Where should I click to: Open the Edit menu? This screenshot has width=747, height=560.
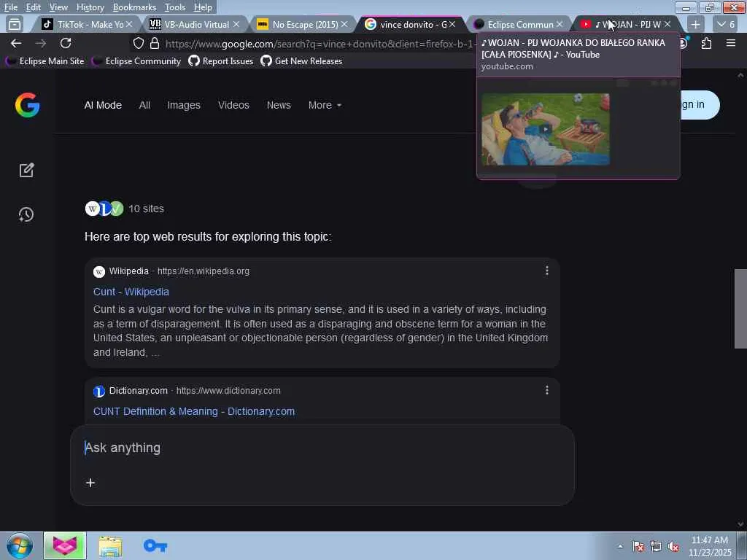34,7
